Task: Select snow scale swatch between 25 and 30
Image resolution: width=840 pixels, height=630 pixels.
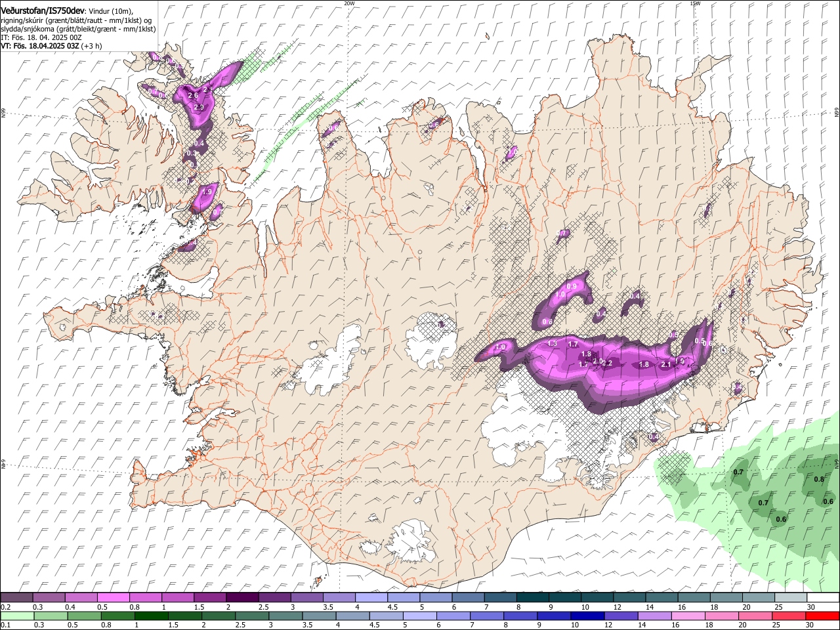Action: 791,598
